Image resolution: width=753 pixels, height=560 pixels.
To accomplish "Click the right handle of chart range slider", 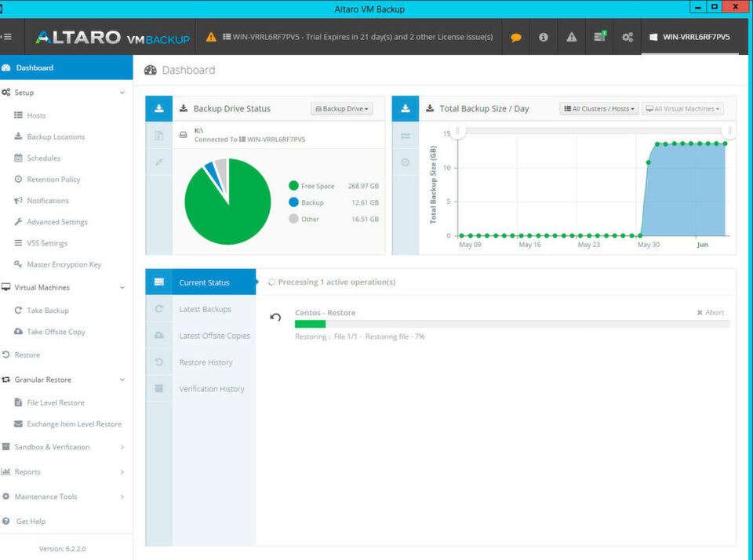I will [729, 131].
